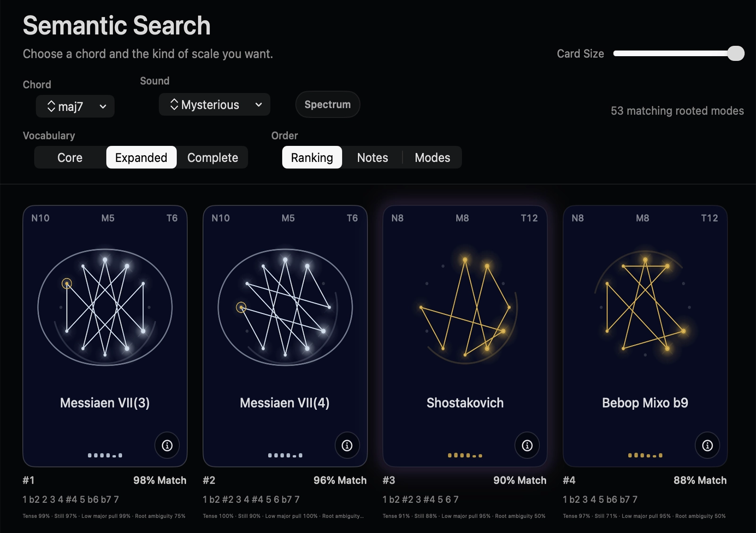Open the Mysterious Sound dropdown
Screen dimensions: 756x533
(x=215, y=104)
